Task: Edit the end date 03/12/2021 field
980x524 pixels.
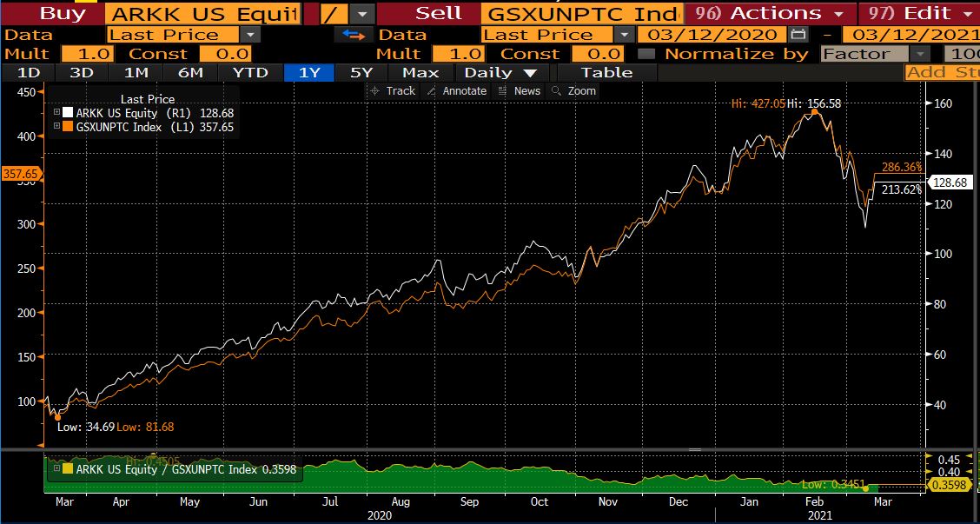Action: point(911,35)
